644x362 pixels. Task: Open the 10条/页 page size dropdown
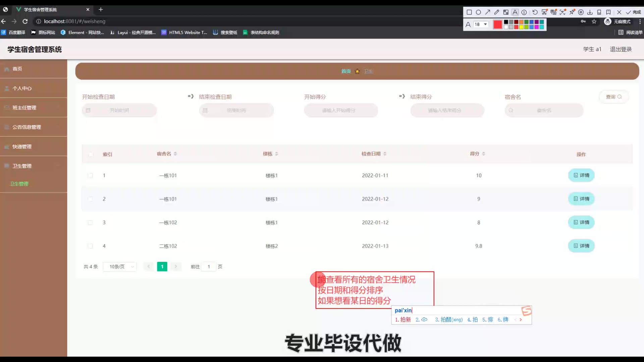point(120,267)
